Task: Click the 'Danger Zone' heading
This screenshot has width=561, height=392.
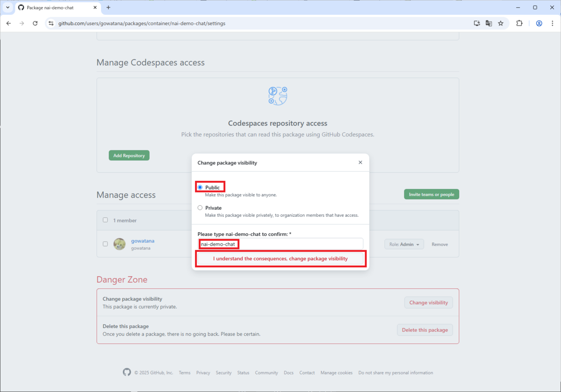Action: click(122, 279)
